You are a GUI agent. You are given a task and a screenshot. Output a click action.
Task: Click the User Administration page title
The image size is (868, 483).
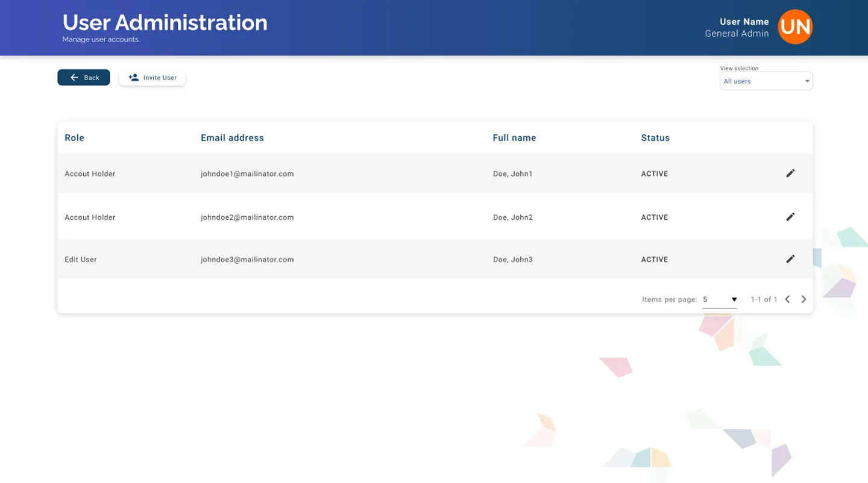click(x=165, y=22)
